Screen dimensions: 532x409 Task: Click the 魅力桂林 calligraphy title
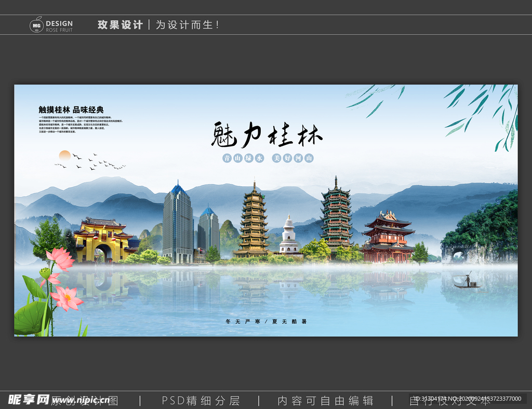click(x=267, y=134)
